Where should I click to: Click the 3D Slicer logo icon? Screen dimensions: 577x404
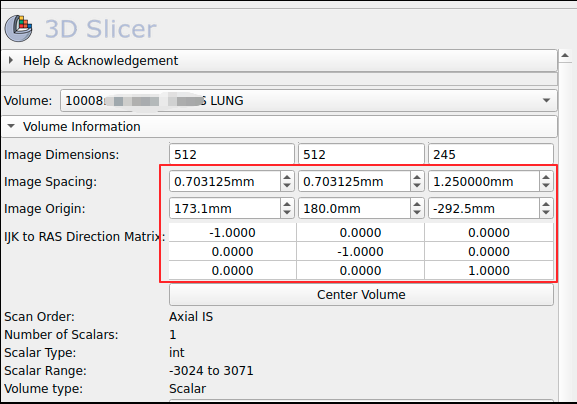(18, 28)
